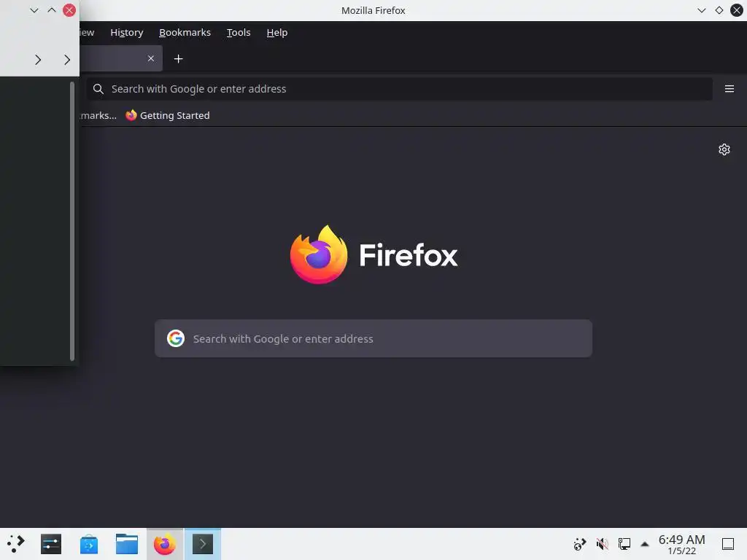747x560 pixels.
Task: Open a new tab with plus button
Action: click(178, 58)
